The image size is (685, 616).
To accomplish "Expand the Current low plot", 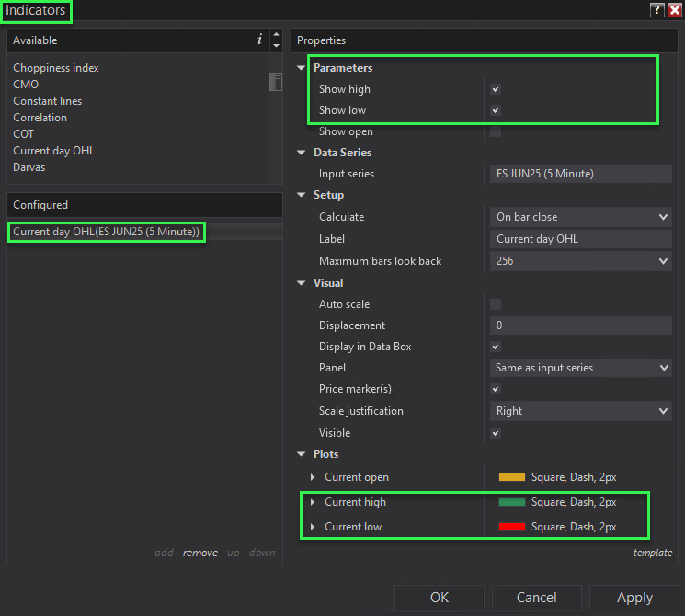I will (x=313, y=527).
